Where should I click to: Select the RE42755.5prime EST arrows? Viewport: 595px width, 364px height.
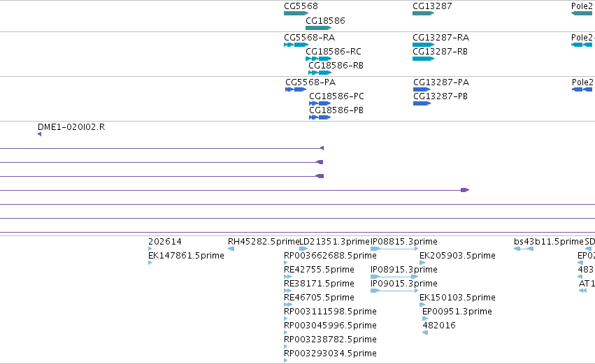pyautogui.click(x=287, y=277)
